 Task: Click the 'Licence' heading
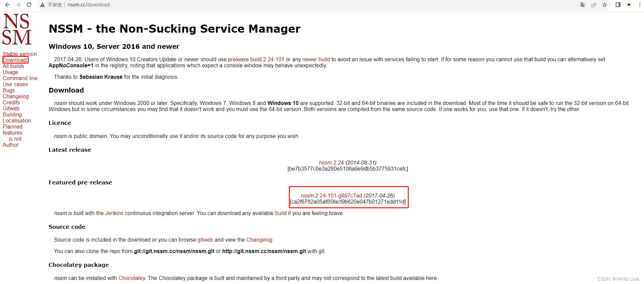tap(60, 123)
